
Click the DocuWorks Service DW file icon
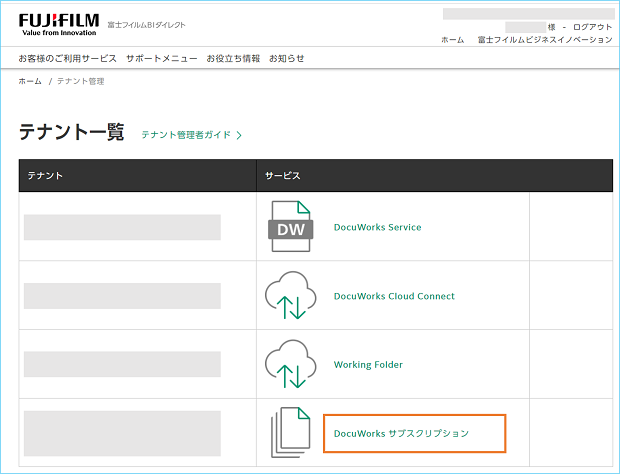291,226
